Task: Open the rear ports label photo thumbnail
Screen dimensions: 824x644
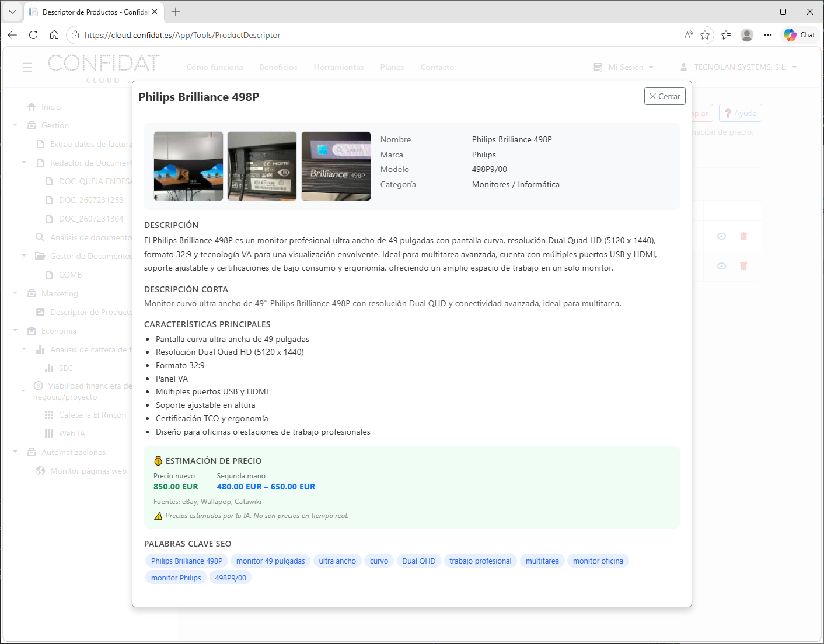Action: tap(262, 166)
